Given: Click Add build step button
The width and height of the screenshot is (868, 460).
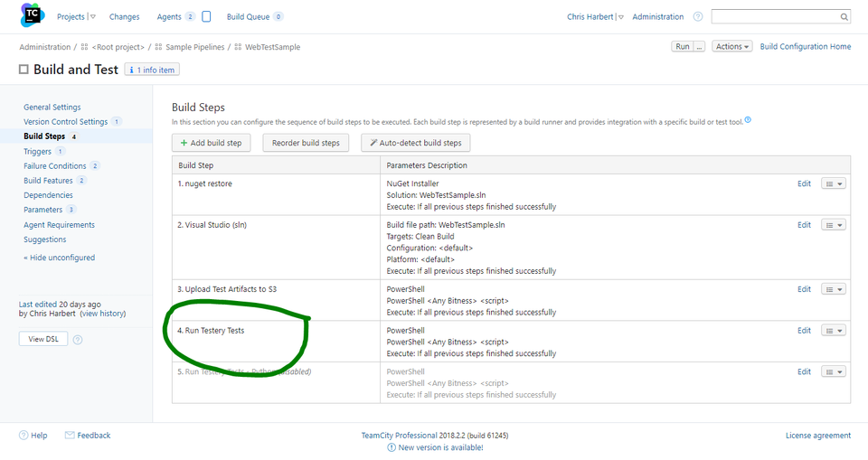Looking at the screenshot, I should tap(211, 143).
